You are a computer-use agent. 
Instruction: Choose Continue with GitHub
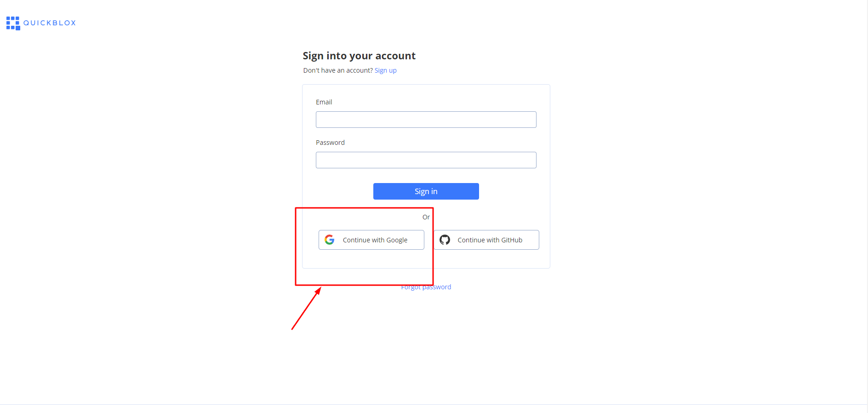pos(486,240)
